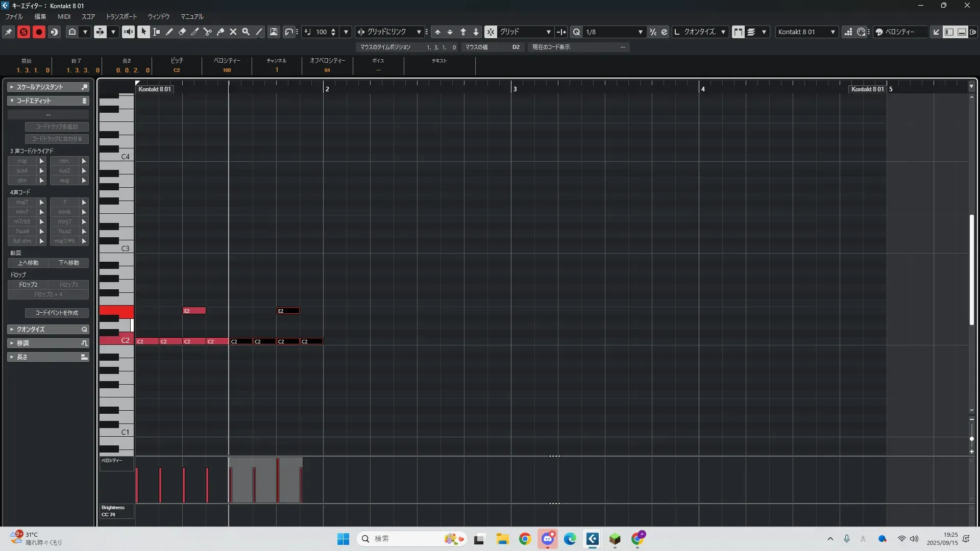Select the Mute X tool
Image resolution: width=980 pixels, height=551 pixels.
(x=233, y=32)
